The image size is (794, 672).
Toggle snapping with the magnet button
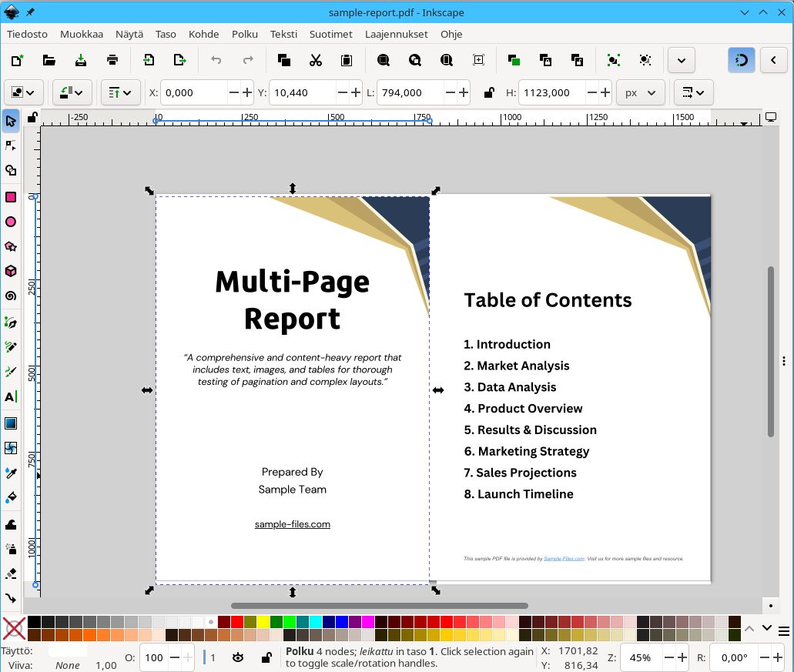point(741,60)
